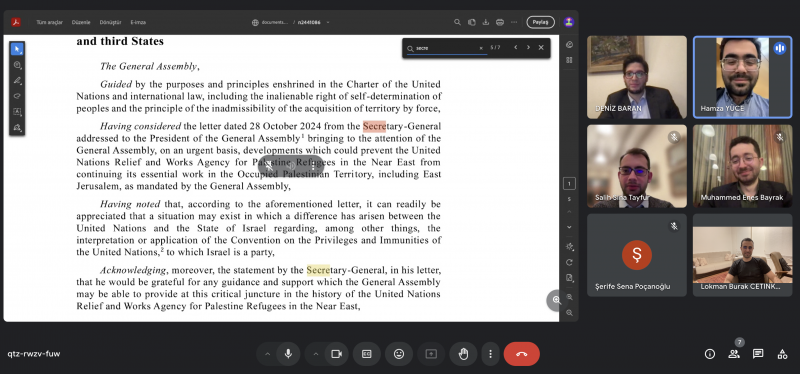Show the participants list
Image resolution: width=800 pixels, height=374 pixels.
click(x=734, y=354)
